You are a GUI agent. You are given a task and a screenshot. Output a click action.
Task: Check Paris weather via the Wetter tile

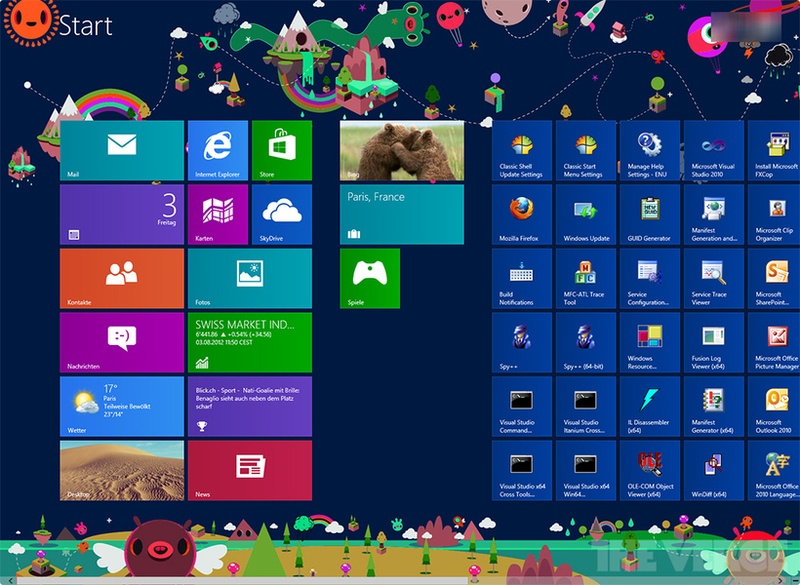pos(120,406)
